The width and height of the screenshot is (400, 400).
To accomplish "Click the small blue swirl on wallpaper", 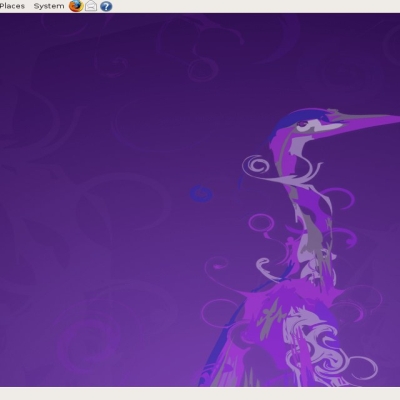I will click(201, 193).
